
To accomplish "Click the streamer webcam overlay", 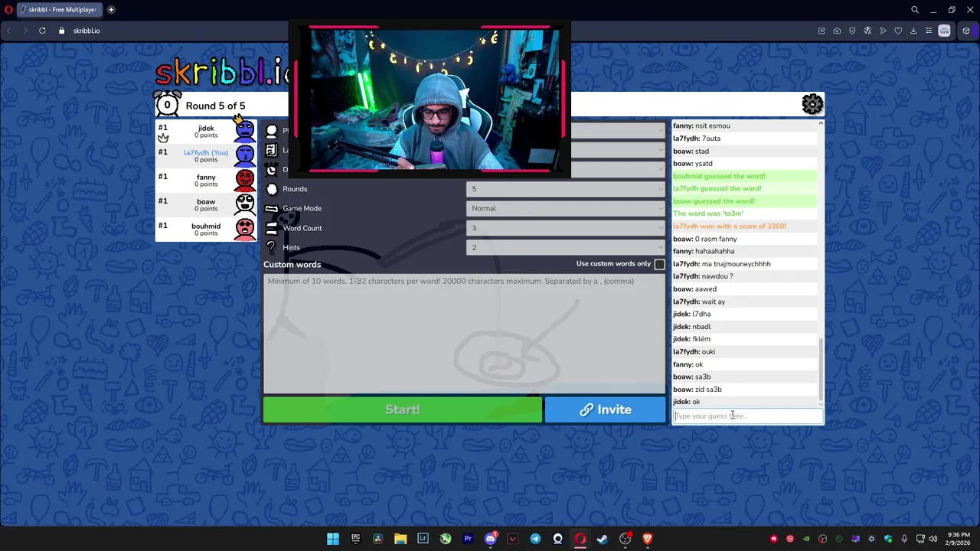I will click(430, 99).
